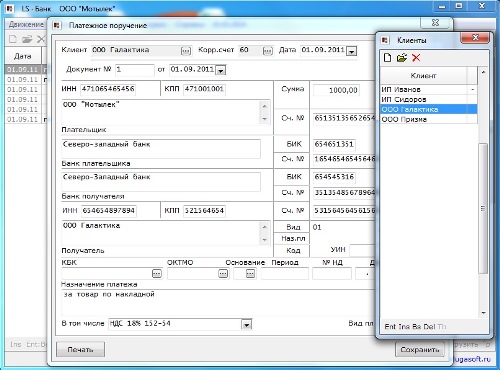
Task: Click new document icon in main window toolbar
Action: (12, 39)
